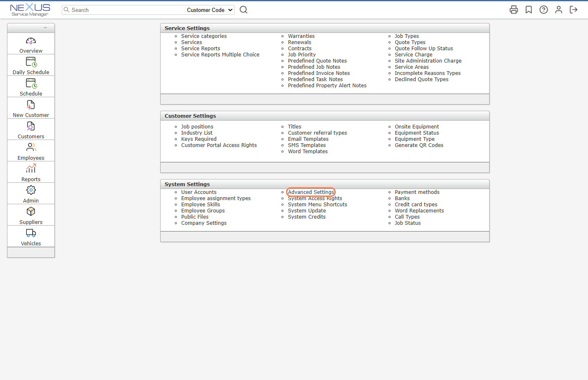Open Predefined Quote Notes
588x380 pixels.
[317, 61]
